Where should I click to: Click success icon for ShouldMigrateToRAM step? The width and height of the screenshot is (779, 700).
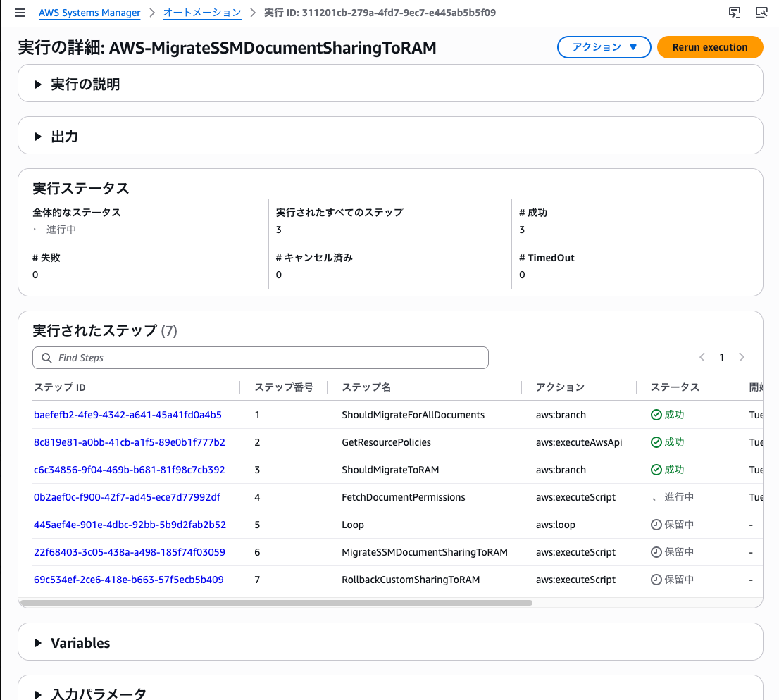tap(656, 470)
